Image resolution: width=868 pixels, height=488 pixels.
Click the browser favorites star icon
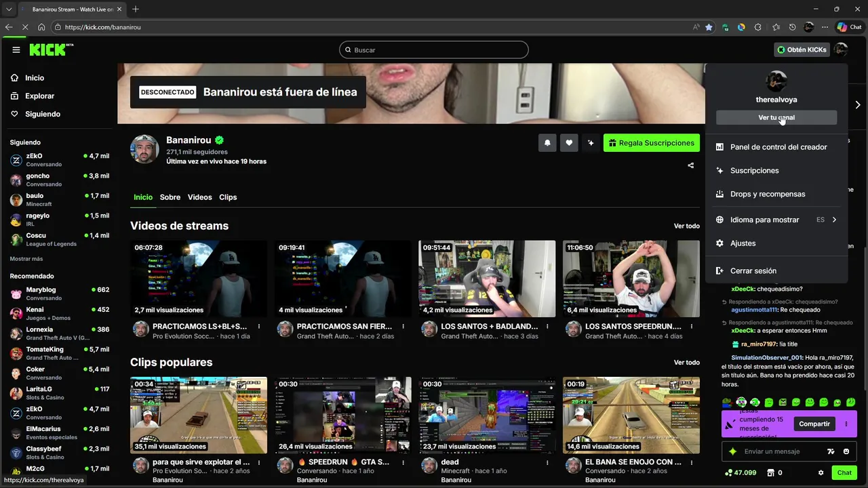[709, 27]
